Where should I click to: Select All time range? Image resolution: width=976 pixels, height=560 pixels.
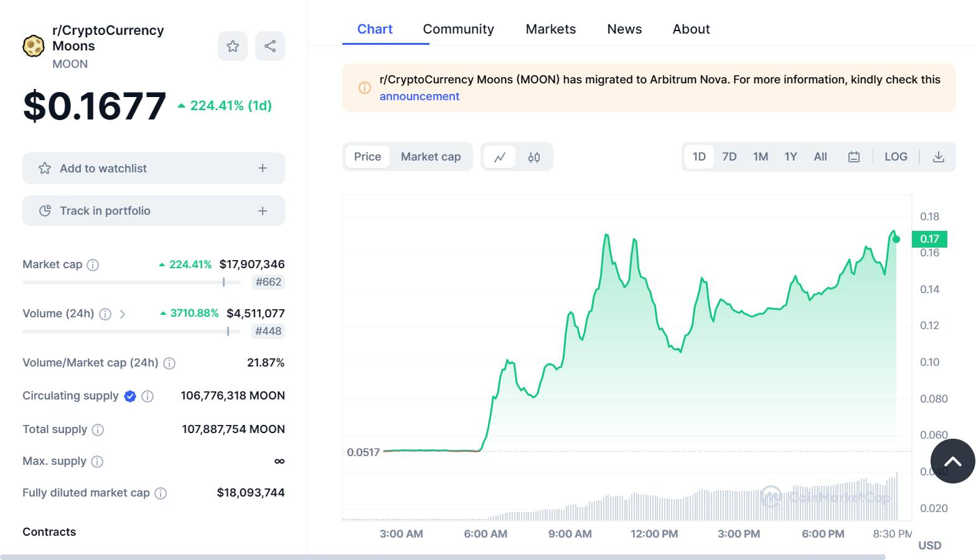pos(820,157)
